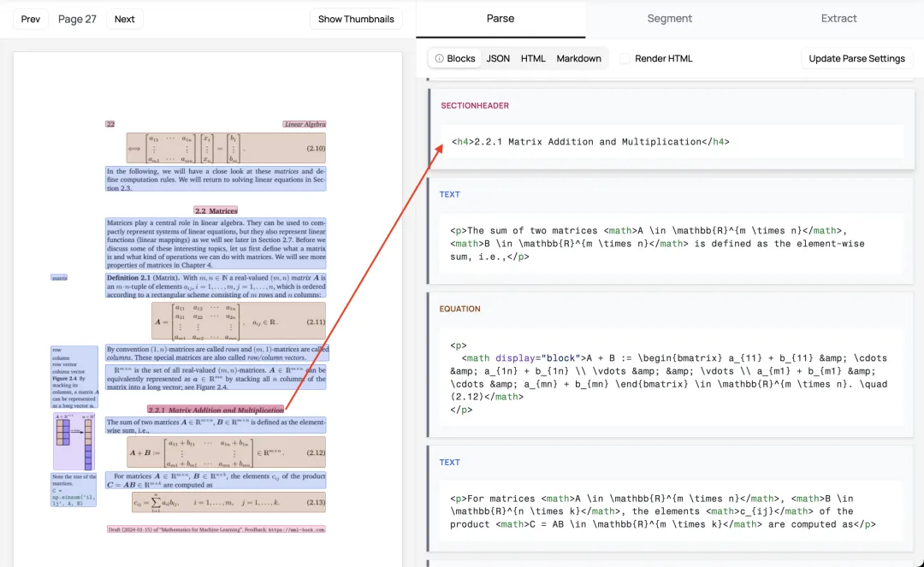
Task: Click the Figure 2.4 image block in the margin
Action: tap(74, 441)
